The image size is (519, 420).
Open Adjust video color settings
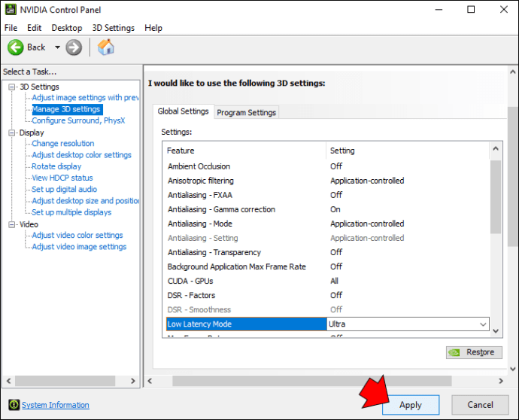tap(77, 235)
